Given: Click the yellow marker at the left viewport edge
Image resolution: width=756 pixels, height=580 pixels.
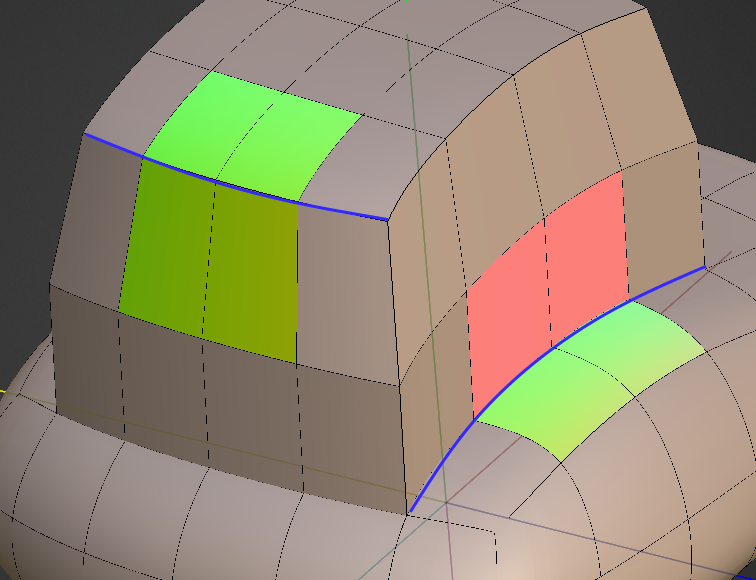Looking at the screenshot, I should pos(3,390).
